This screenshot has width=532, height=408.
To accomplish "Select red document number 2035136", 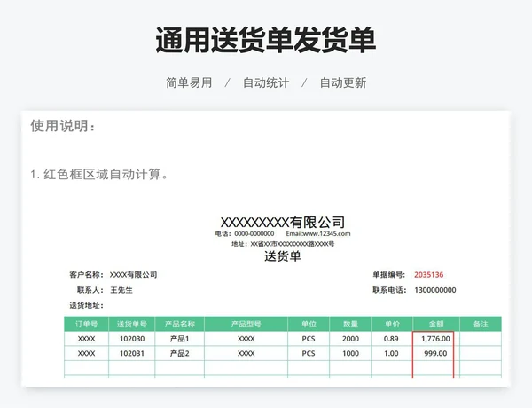I will (428, 275).
